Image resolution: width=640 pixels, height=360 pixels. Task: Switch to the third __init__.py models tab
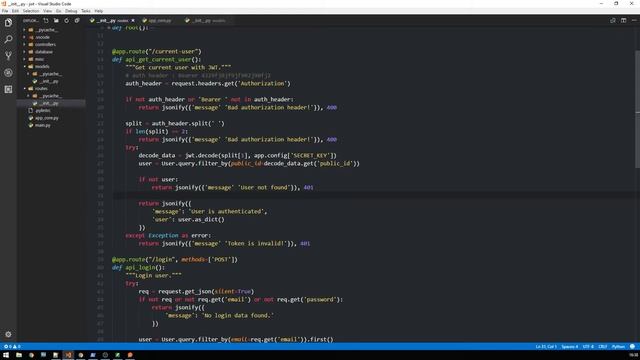click(x=209, y=20)
